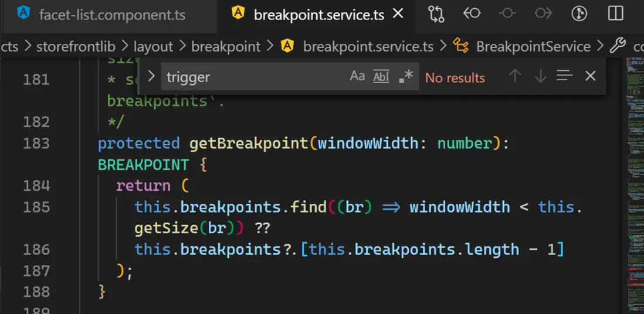
Task: Open the timeline/source control circular icon
Action: coord(579,13)
